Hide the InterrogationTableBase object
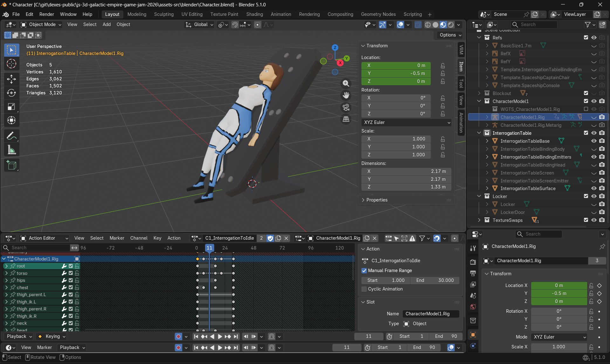Viewport: 610px width, 364px height. tap(594, 141)
